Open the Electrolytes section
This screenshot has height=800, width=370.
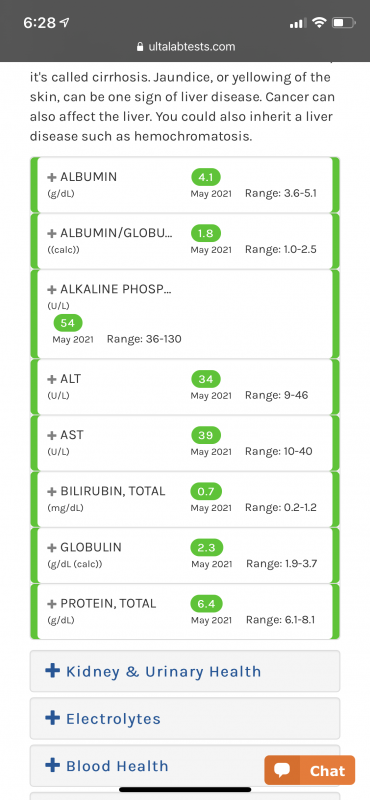(185, 718)
